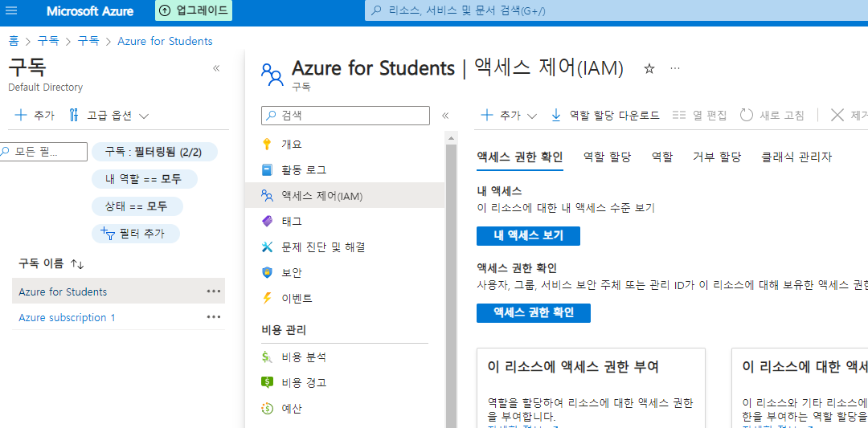The width and height of the screenshot is (868, 428).
Task: Open more options for Azure for Students
Action: point(214,291)
